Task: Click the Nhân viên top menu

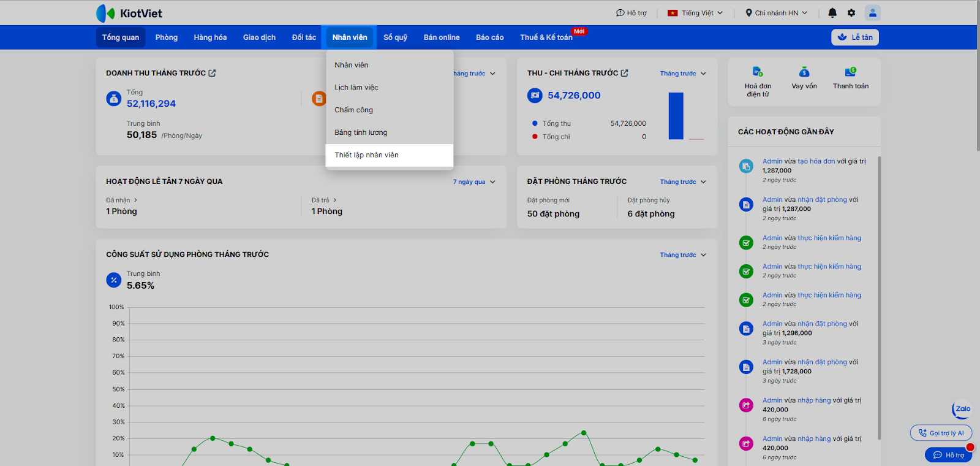Action: (x=350, y=37)
